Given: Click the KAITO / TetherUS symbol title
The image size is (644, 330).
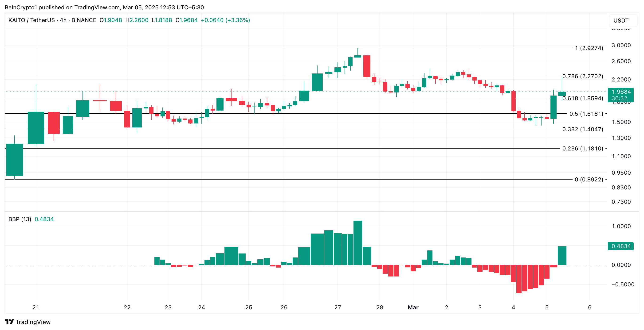Looking at the screenshot, I should click(31, 20).
